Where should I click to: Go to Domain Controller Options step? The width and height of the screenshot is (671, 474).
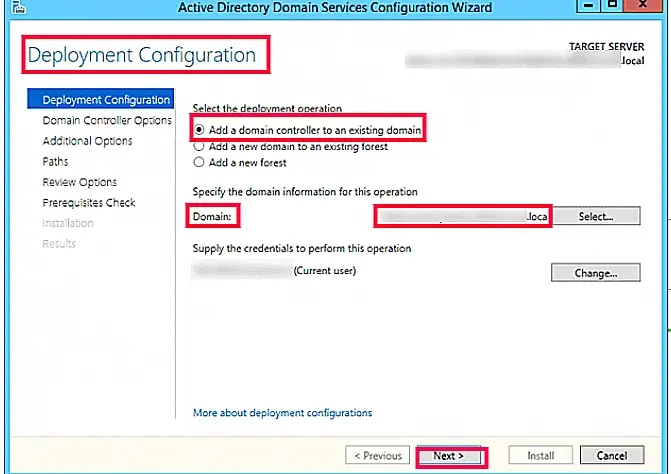coord(107,121)
